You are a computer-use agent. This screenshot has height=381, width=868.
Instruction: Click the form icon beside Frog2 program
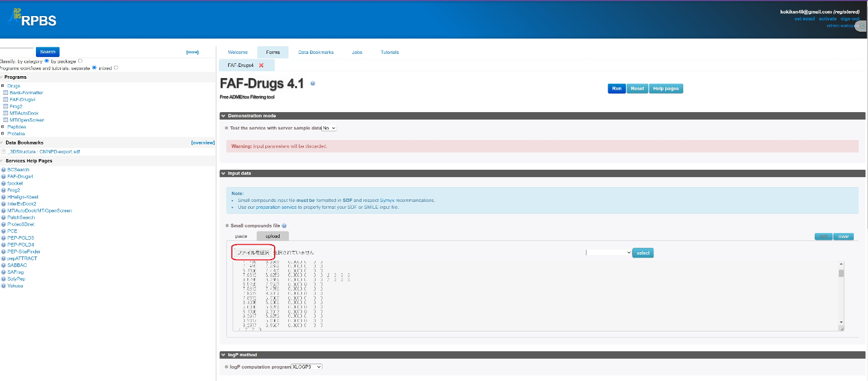tap(6, 107)
